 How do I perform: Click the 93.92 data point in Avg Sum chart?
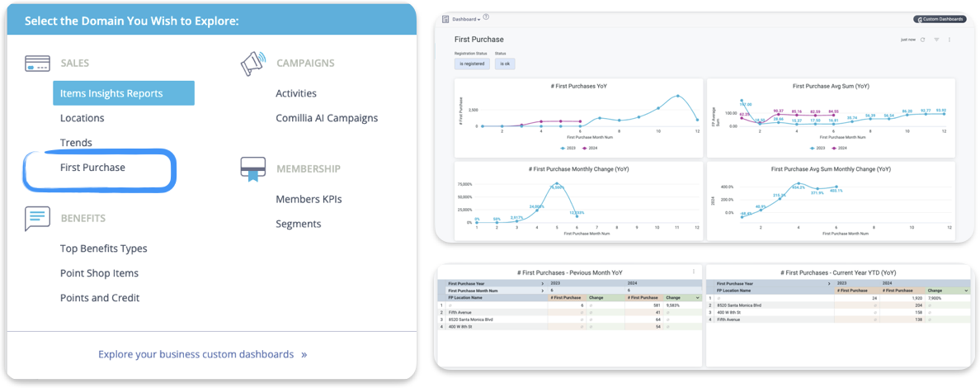click(944, 114)
